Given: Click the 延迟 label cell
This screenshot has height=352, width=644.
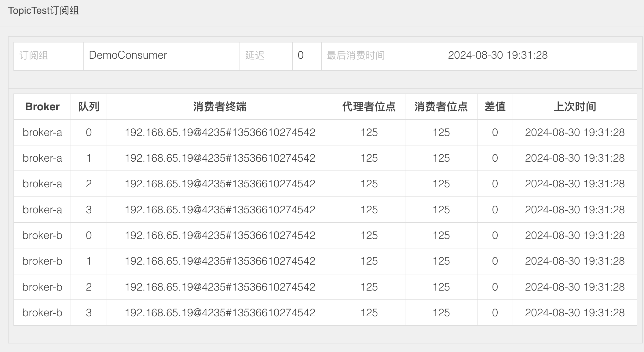Looking at the screenshot, I should click(x=254, y=56).
